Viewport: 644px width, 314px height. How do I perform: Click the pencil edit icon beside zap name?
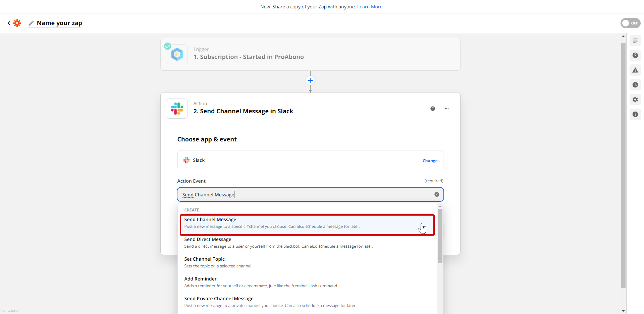pyautogui.click(x=31, y=23)
